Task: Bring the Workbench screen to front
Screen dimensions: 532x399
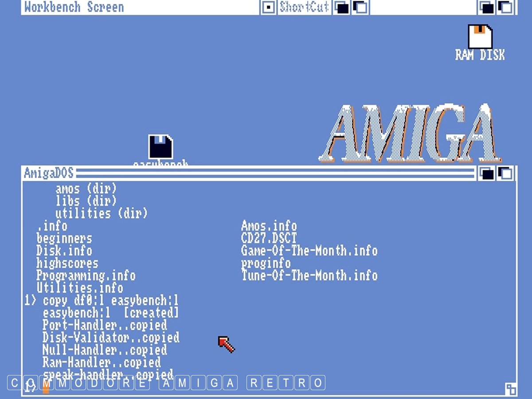Action: coord(505,7)
